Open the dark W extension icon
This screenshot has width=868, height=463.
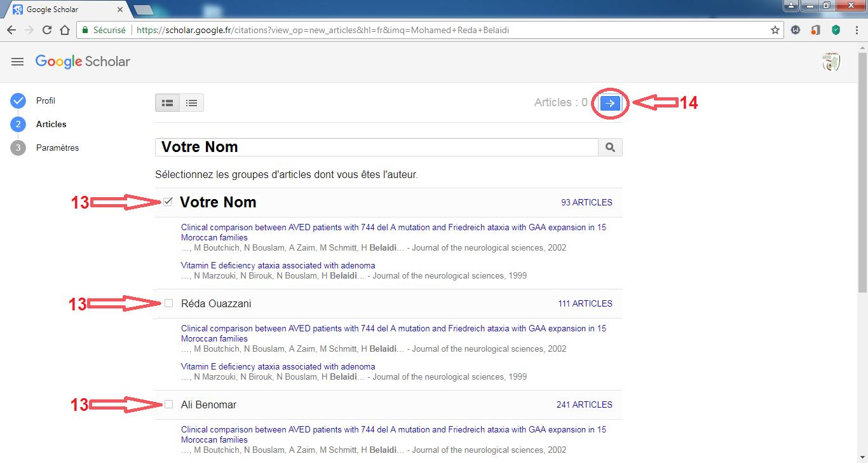click(796, 30)
